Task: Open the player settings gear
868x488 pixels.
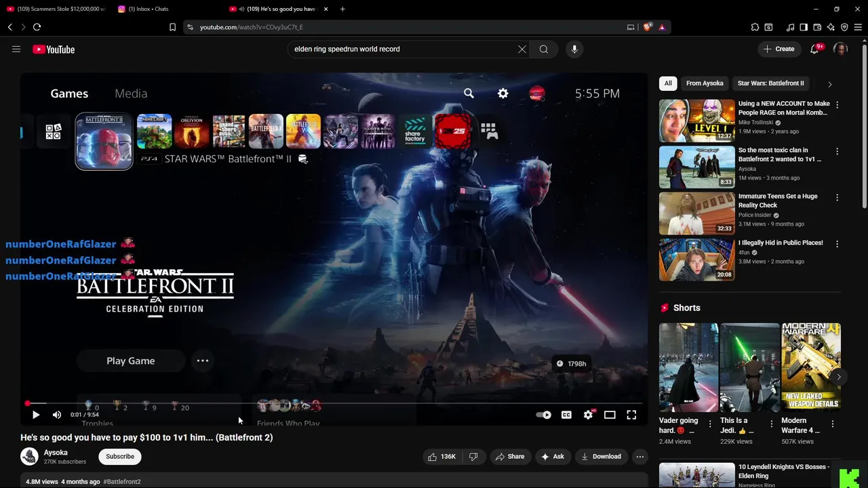Action: click(x=588, y=415)
